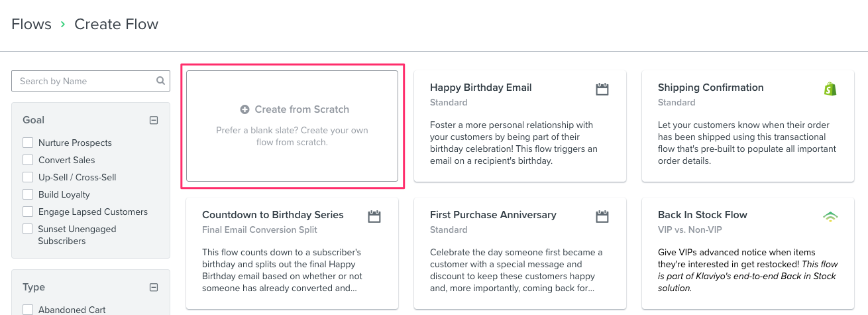Select the Engage Lapsed Customers checkbox
Image resolution: width=868 pixels, height=315 pixels.
pyautogui.click(x=28, y=212)
